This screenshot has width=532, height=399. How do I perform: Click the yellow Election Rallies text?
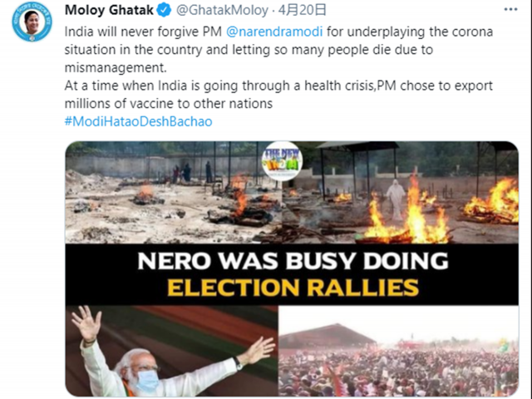point(293,288)
